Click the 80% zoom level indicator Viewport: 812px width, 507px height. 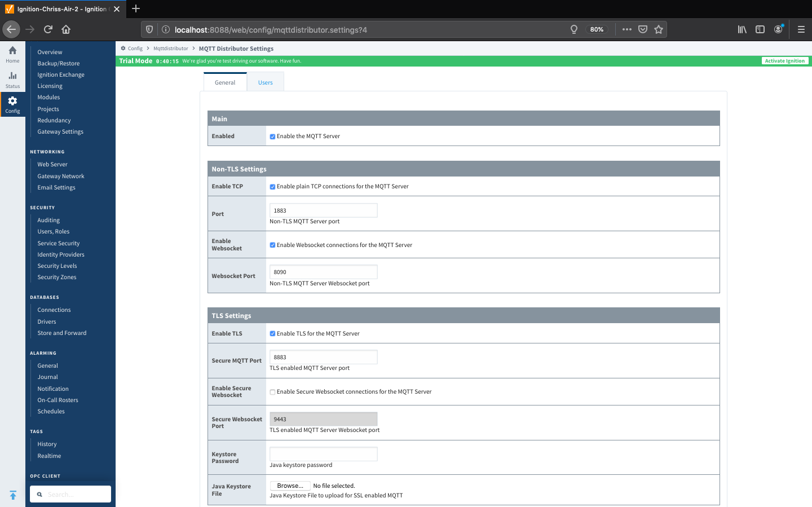(597, 29)
